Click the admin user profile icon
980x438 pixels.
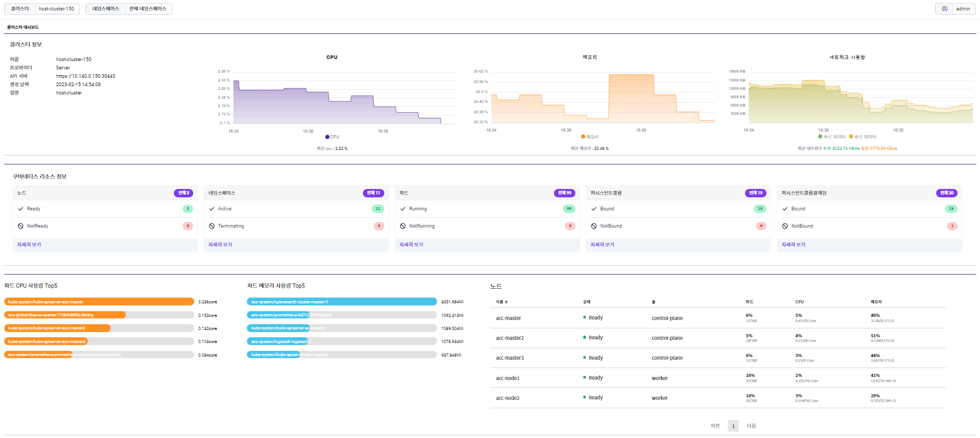coord(944,9)
